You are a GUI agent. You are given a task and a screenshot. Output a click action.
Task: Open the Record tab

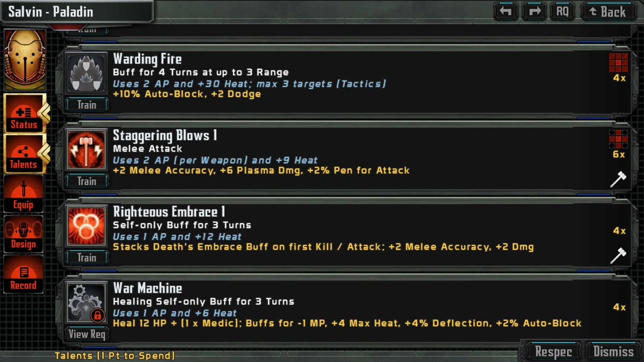click(x=23, y=274)
